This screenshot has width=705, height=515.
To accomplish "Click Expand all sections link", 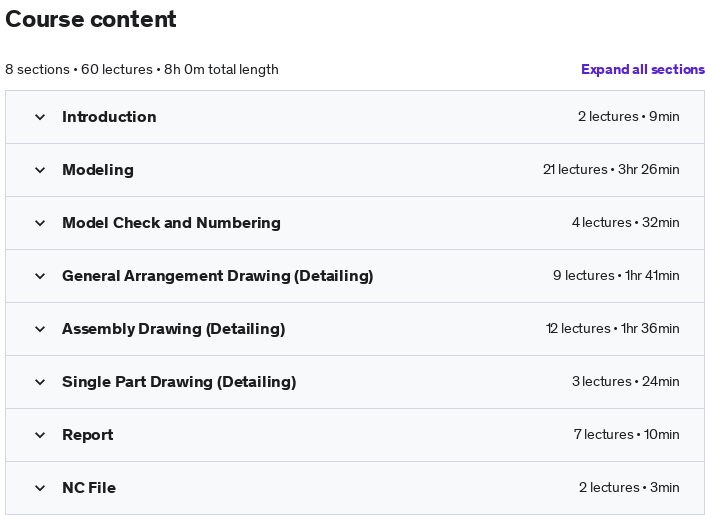I will tap(643, 69).
